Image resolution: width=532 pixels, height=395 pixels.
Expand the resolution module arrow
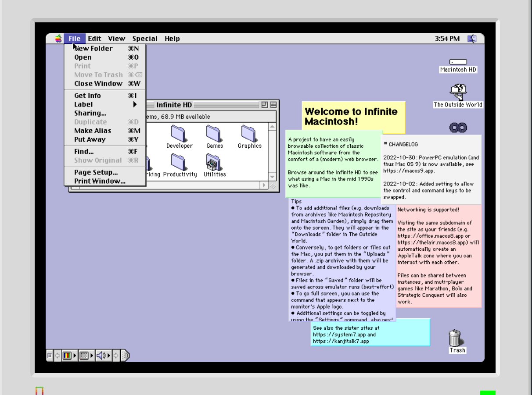tap(92, 355)
